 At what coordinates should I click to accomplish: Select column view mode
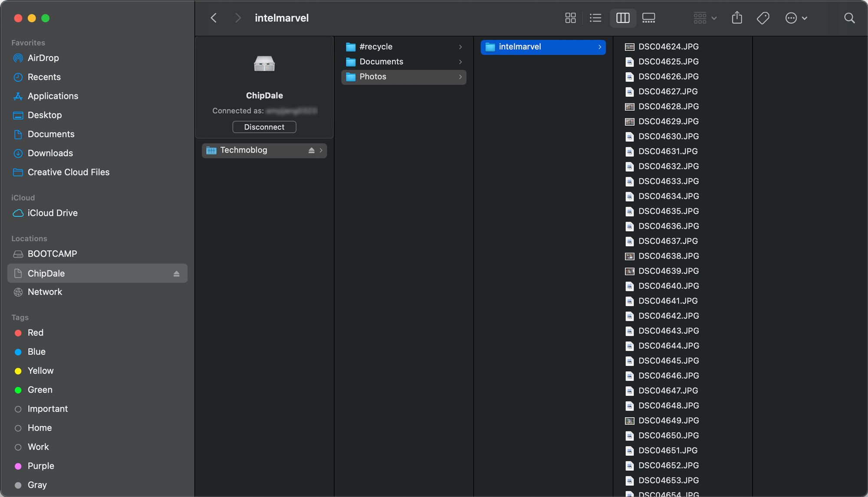(x=623, y=18)
